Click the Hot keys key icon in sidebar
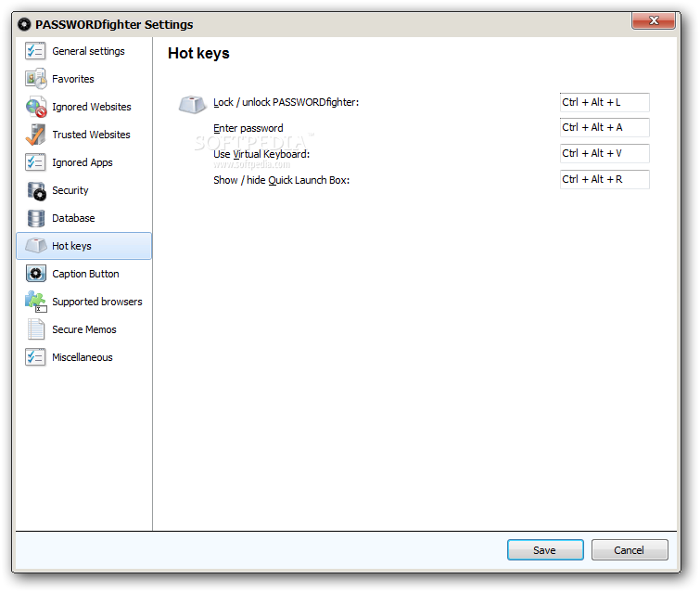700x592 pixels. coord(36,245)
